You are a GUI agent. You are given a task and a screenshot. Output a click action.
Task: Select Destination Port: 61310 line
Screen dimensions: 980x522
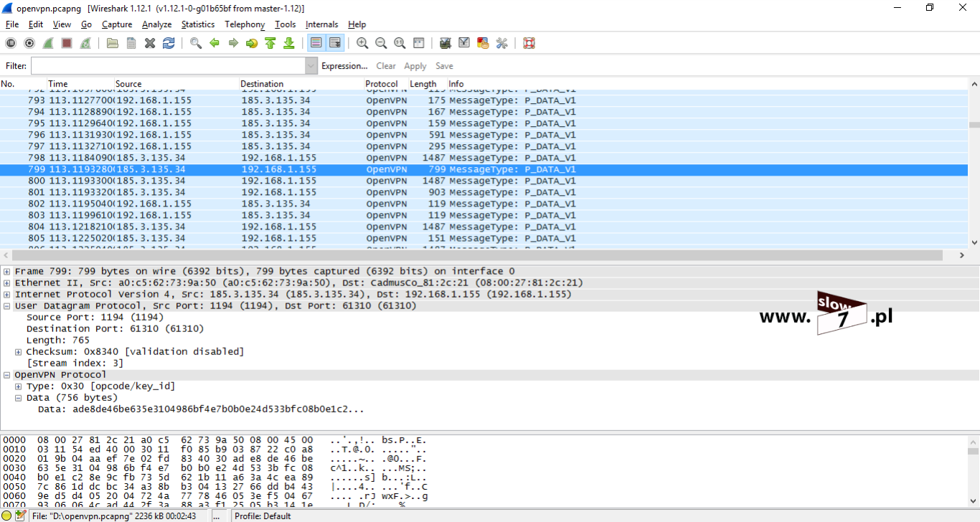pyautogui.click(x=116, y=329)
